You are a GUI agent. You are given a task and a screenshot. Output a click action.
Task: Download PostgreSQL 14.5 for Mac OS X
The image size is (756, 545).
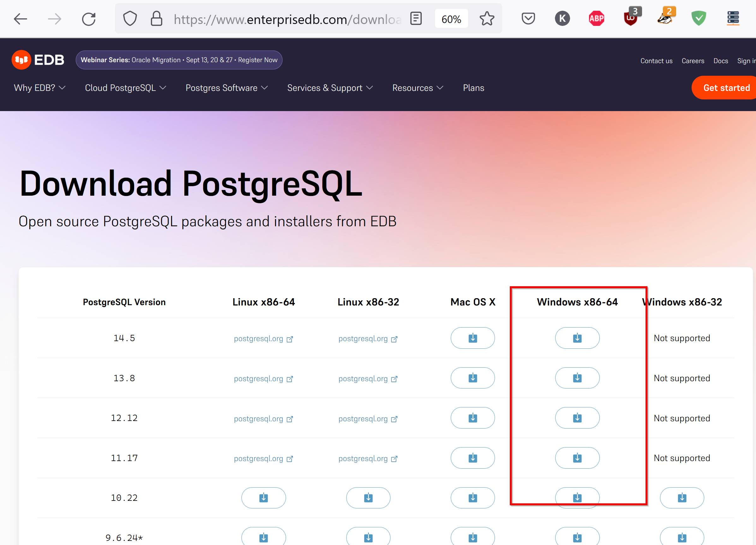click(x=473, y=338)
